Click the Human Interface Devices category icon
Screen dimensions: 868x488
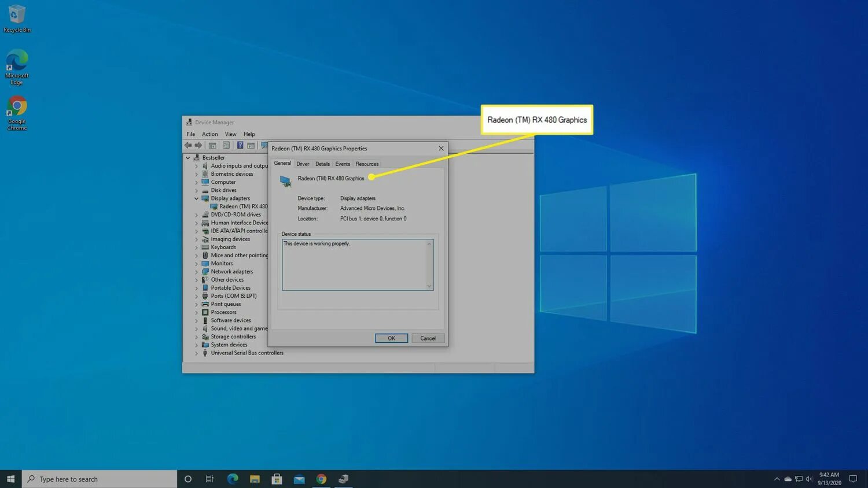(205, 223)
